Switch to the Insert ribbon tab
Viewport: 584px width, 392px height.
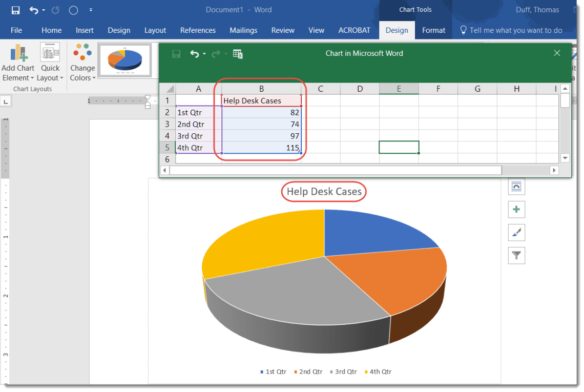pyautogui.click(x=85, y=30)
